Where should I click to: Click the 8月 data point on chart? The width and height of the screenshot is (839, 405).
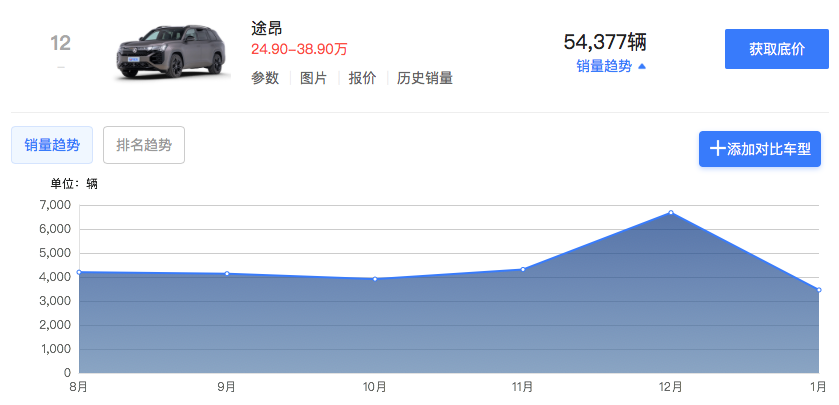(x=79, y=272)
